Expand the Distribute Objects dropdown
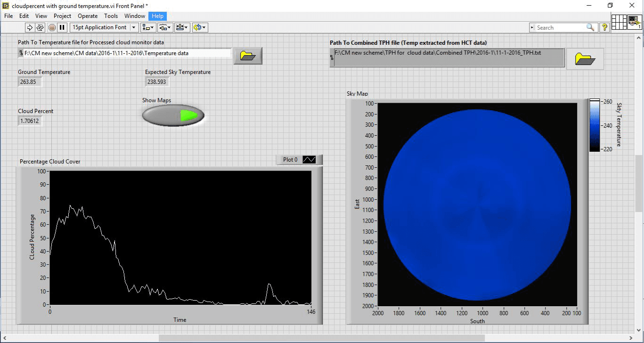This screenshot has height=343, width=644. click(x=165, y=27)
